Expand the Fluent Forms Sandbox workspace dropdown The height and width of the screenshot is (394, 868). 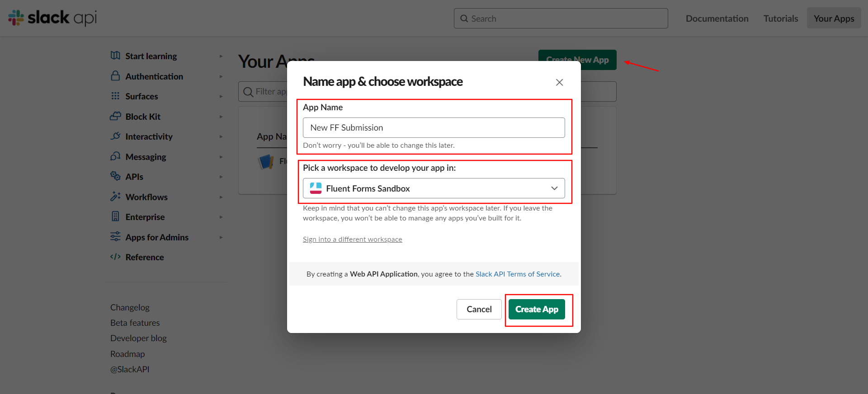pyautogui.click(x=554, y=188)
